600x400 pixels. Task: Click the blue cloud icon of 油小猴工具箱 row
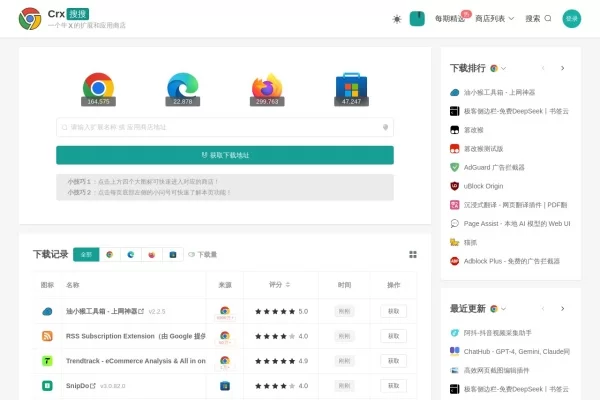(47, 311)
